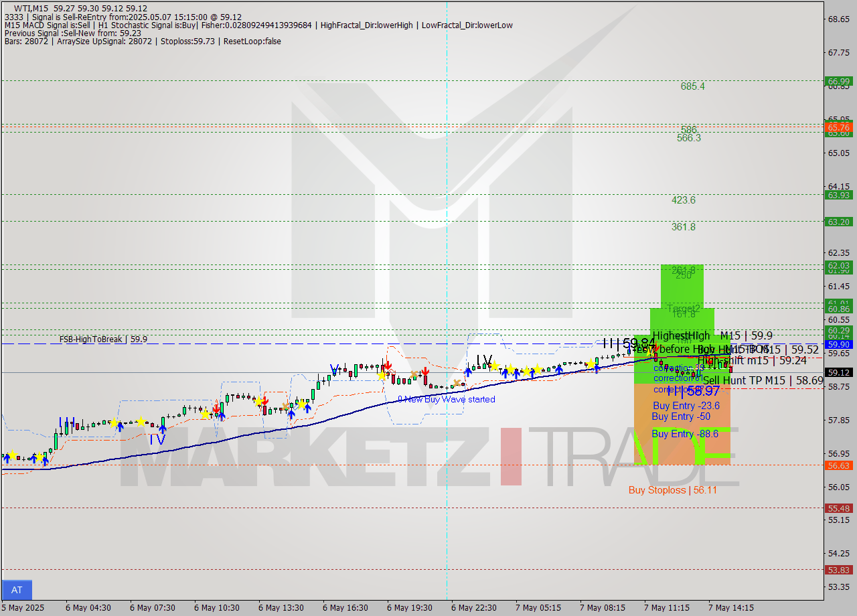Click the blue 'II | 58.97' pivot marker
Screen dimensions: 857x616
click(694, 390)
